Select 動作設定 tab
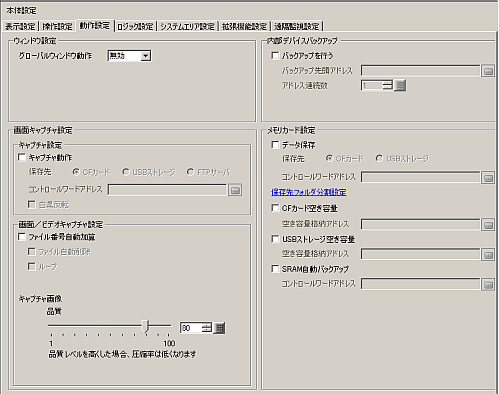This screenshot has width=500, height=394. coord(95,25)
